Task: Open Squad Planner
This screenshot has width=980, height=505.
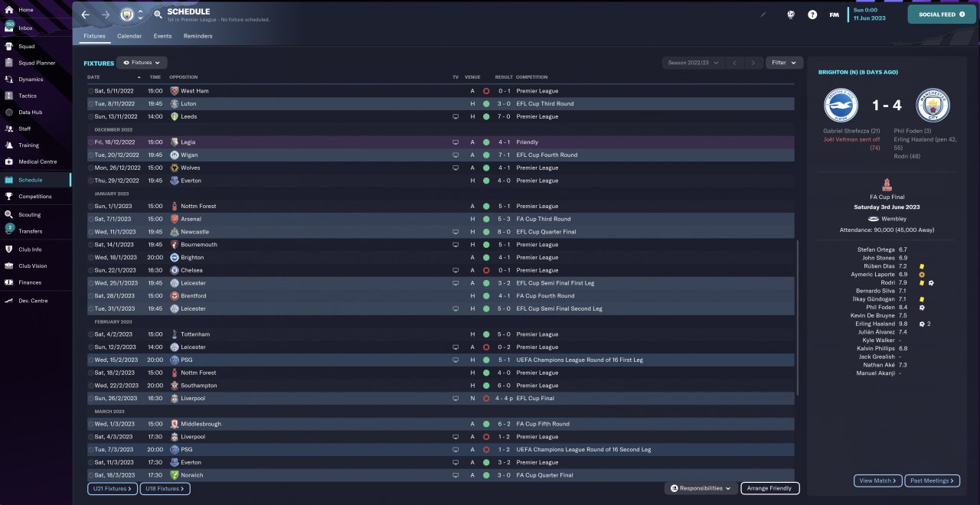Action: point(37,63)
